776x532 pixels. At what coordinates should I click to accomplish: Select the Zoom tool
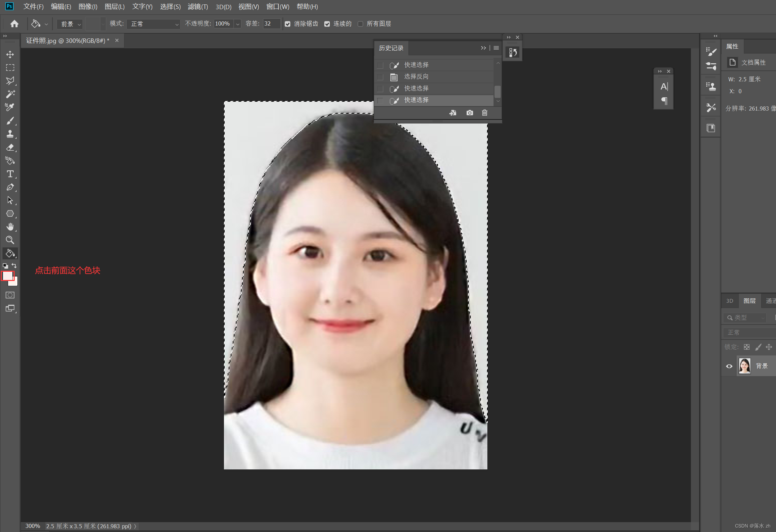click(x=10, y=240)
